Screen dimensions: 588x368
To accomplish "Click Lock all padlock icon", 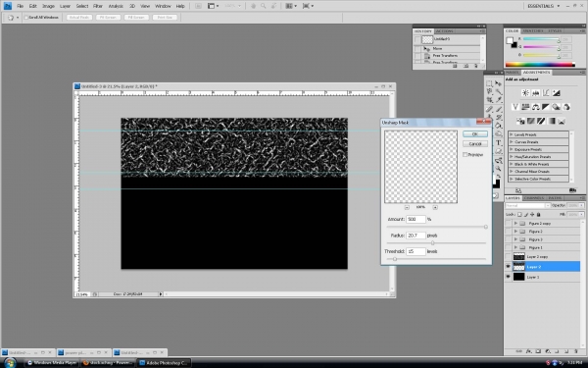I will coord(538,214).
